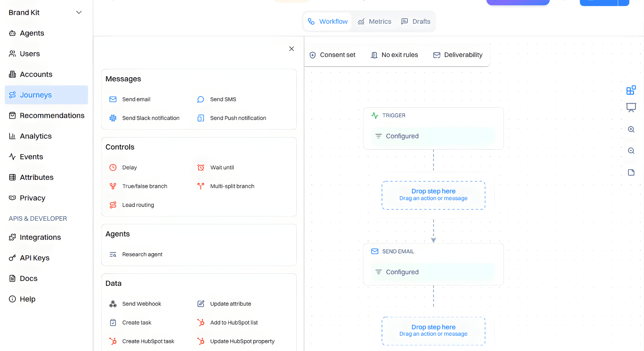
Task: Open the Deliverability settings
Action: pos(458,55)
